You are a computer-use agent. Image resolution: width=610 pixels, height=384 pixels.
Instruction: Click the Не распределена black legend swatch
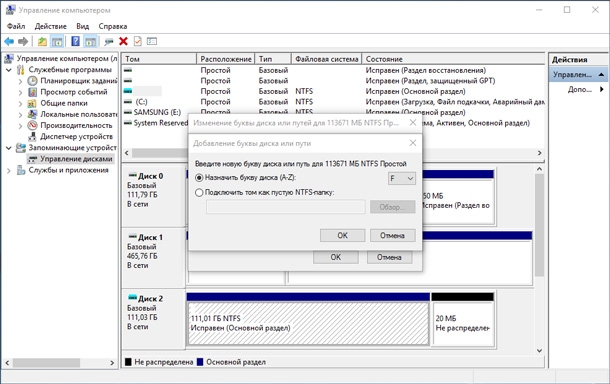click(128, 362)
